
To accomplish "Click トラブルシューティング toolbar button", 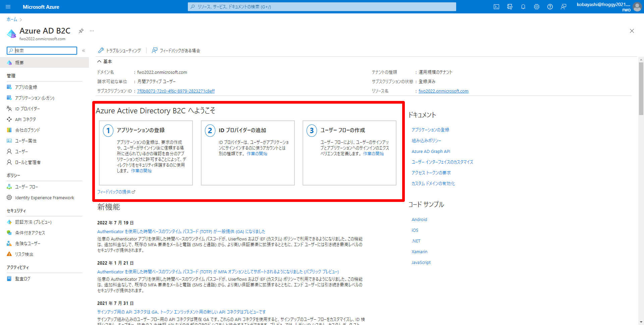I will click(x=119, y=51).
